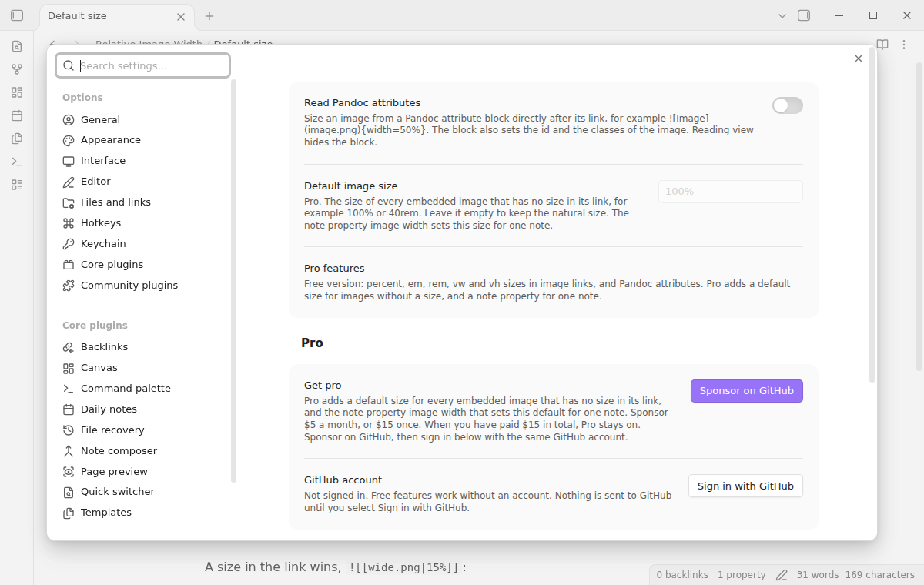
Task: Open graph view ribbon icon
Action: [x=17, y=69]
